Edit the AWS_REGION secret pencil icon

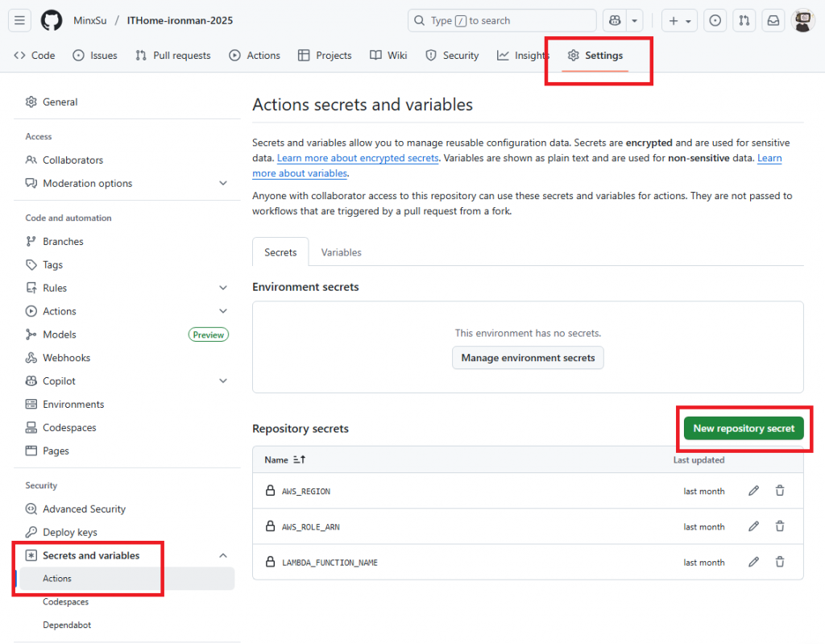753,491
